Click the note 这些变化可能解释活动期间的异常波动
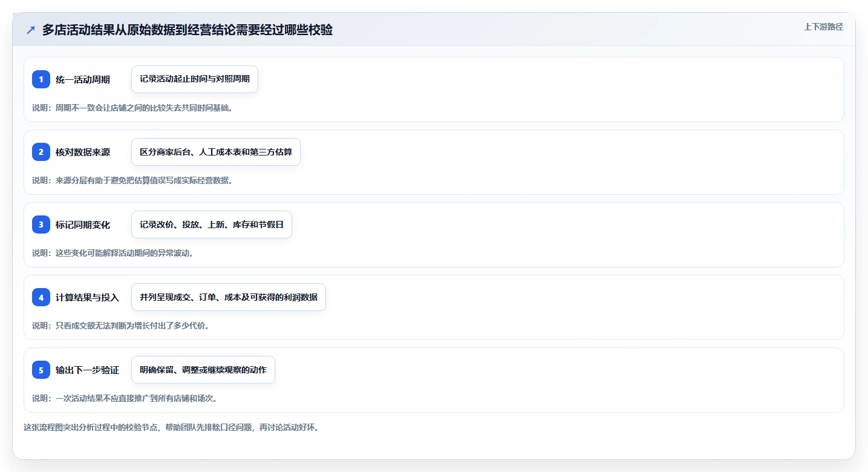Viewport: 868px width, 472px height. click(113, 253)
